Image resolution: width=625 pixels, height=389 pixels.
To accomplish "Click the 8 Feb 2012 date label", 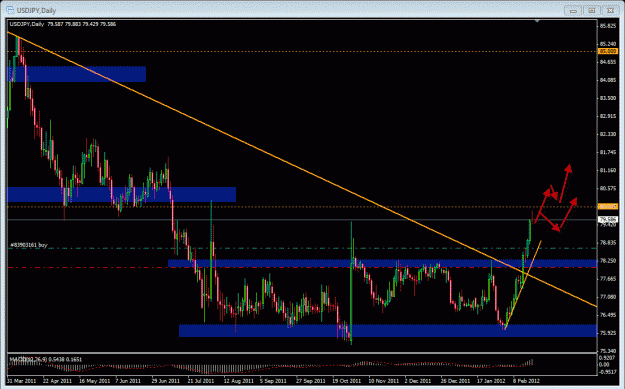I will click(x=526, y=381).
